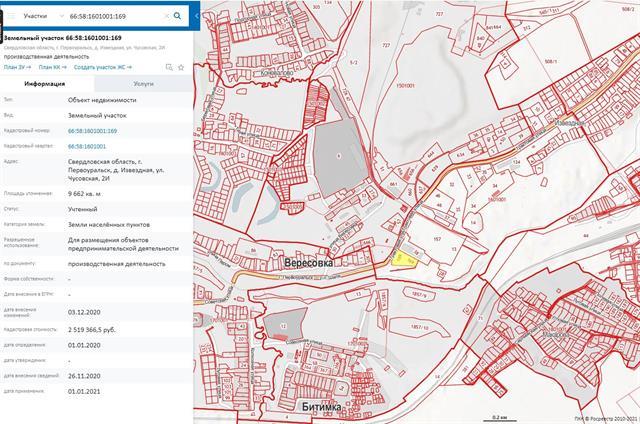Open the План КК link

coord(52,67)
